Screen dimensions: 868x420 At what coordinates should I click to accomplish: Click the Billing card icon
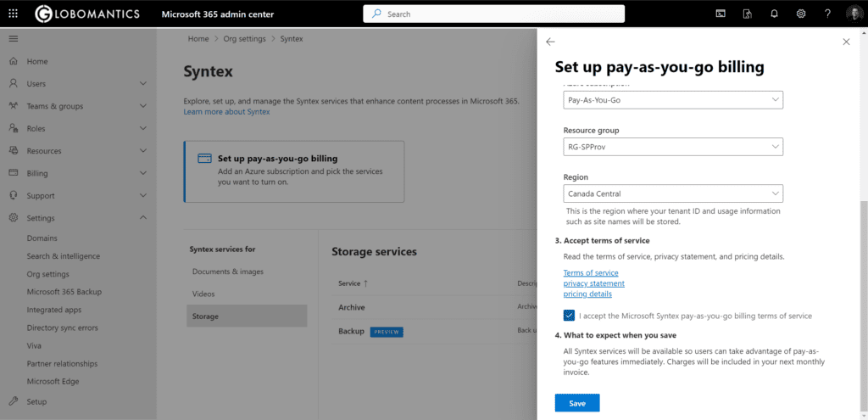(14, 173)
